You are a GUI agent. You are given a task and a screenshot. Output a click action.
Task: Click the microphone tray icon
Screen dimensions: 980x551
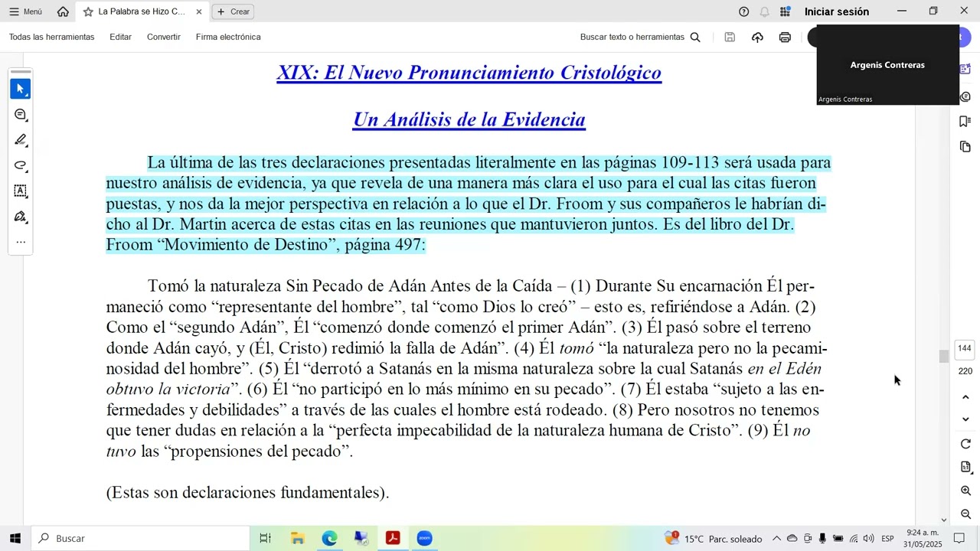click(822, 539)
